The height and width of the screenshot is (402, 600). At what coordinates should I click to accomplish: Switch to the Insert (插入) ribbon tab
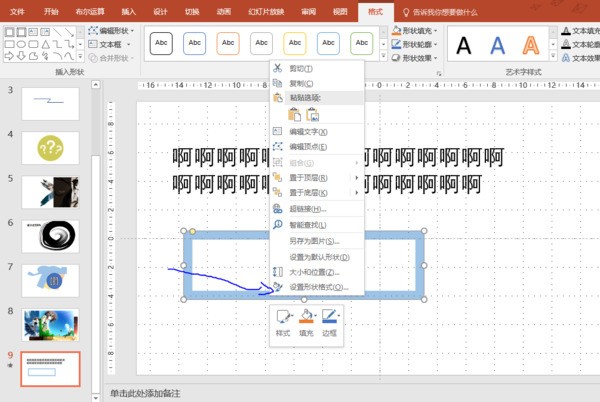129,12
